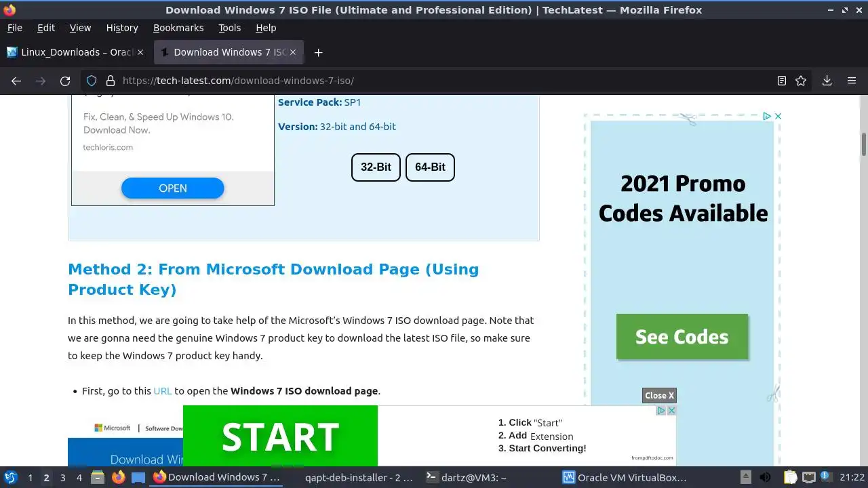Switch to the Linux_Downloads Oracle tab
The height and width of the screenshot is (488, 868).
point(76,52)
